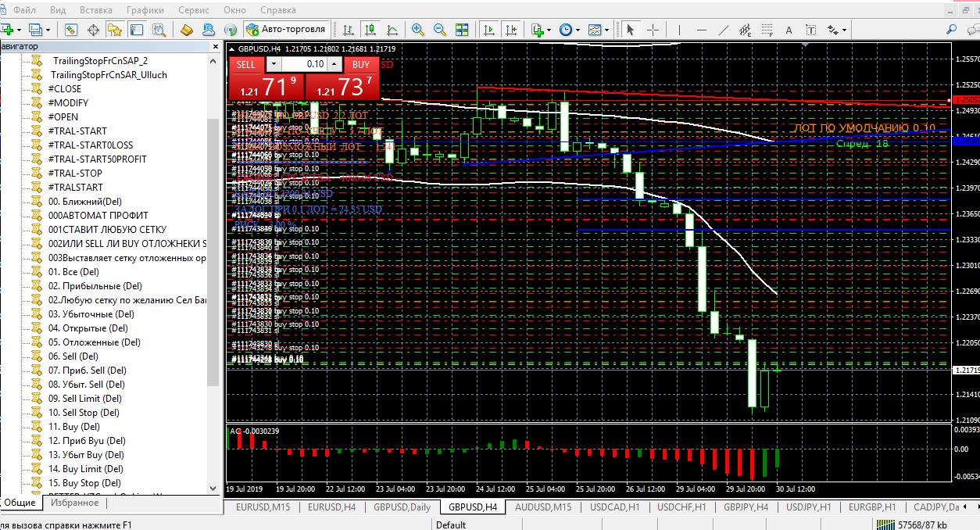Zoom out of the chart
The width and height of the screenshot is (980, 530).
pos(440,30)
